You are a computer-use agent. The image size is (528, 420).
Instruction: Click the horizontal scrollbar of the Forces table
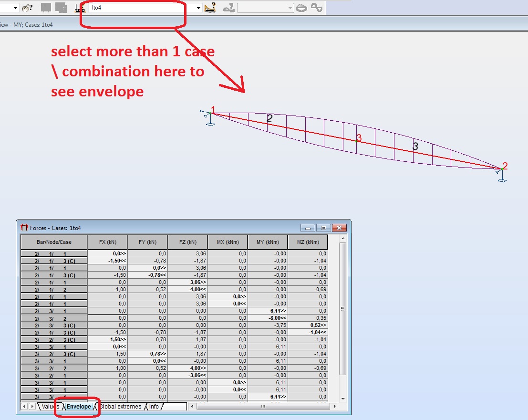click(x=263, y=407)
